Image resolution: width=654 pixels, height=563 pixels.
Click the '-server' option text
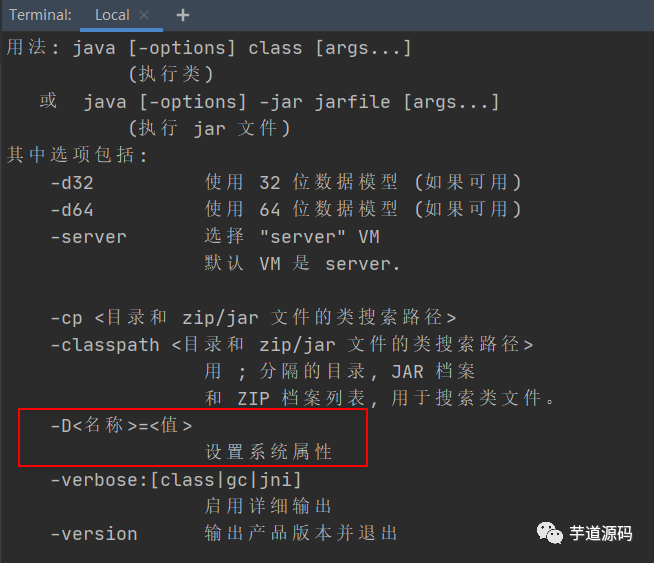(88, 237)
